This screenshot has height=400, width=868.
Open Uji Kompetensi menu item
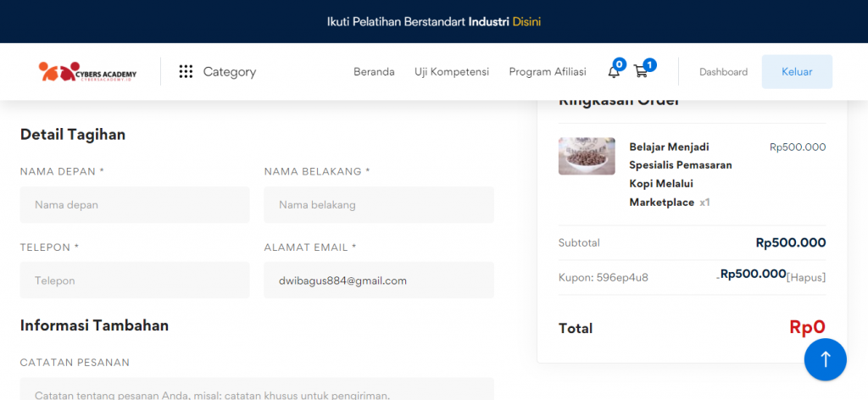click(x=452, y=72)
